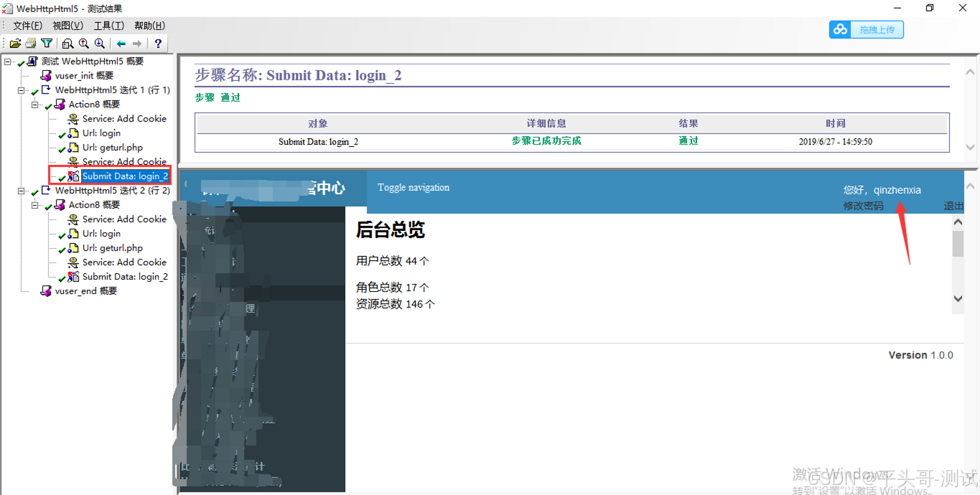980x495 pixels.
Task: Click the 后台总览 heading
Action: tap(390, 230)
